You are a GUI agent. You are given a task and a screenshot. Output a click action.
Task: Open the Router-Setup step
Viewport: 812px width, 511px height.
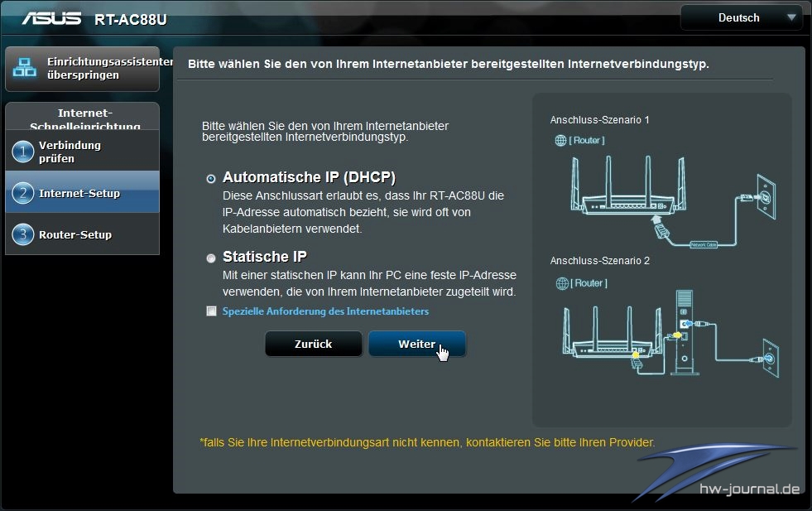pyautogui.click(x=82, y=234)
